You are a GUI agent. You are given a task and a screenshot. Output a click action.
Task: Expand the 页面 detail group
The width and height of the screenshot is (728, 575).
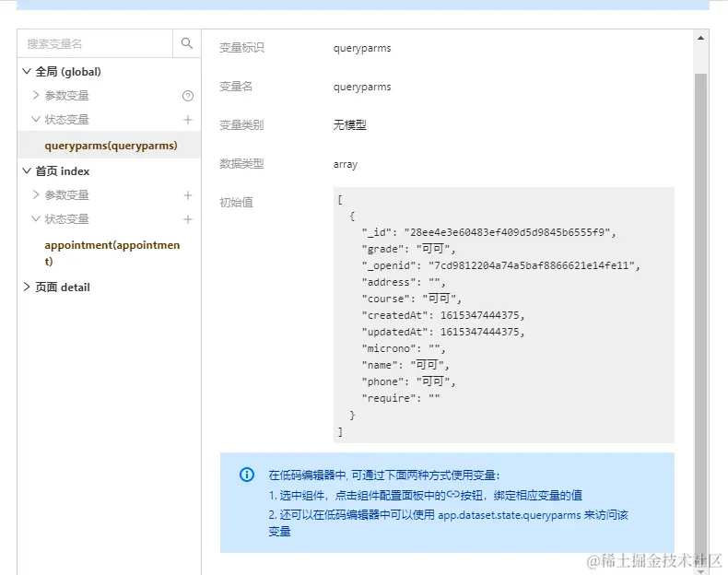click(x=27, y=287)
